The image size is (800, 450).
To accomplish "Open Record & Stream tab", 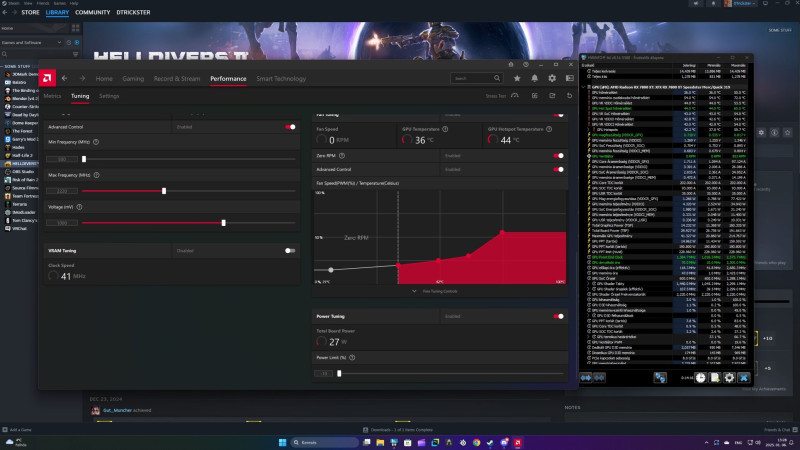I will point(177,79).
